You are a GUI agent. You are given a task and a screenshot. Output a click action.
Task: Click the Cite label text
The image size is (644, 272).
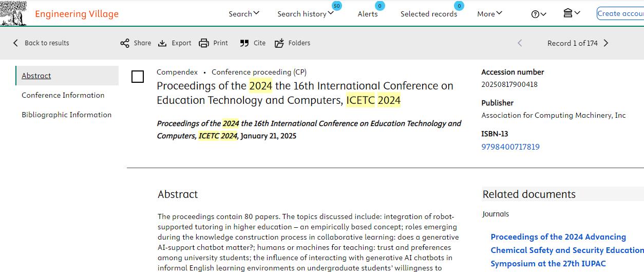click(259, 43)
